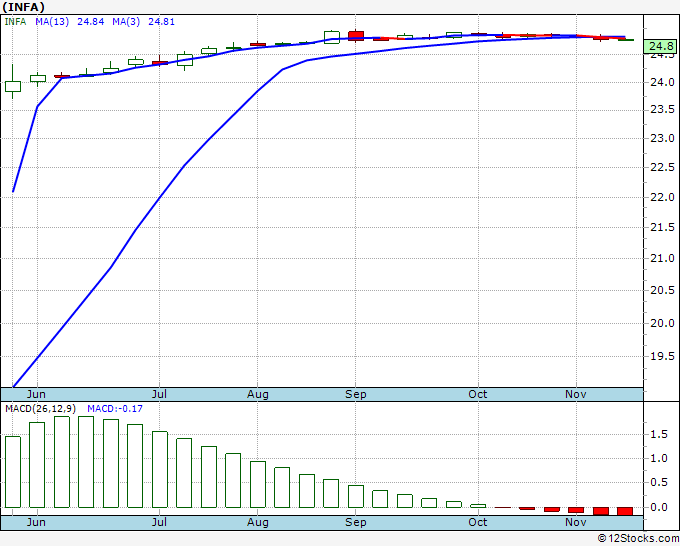The width and height of the screenshot is (680, 546).
Task: Click the 22.0 price axis label
Action: [662, 197]
